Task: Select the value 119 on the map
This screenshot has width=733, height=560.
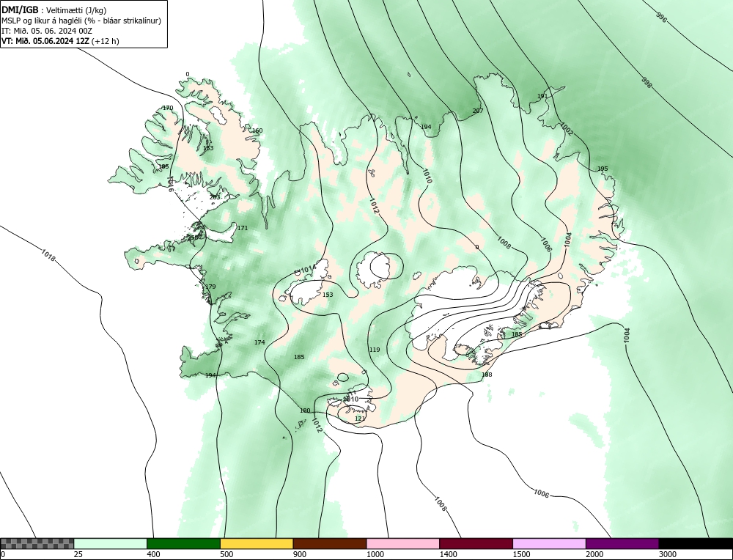Action: (375, 350)
